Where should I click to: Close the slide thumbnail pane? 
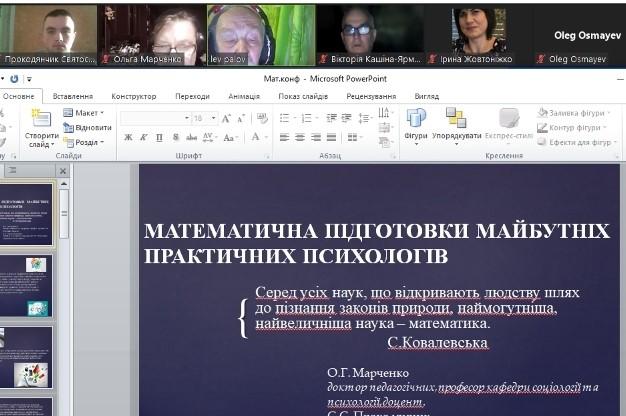tap(63, 171)
